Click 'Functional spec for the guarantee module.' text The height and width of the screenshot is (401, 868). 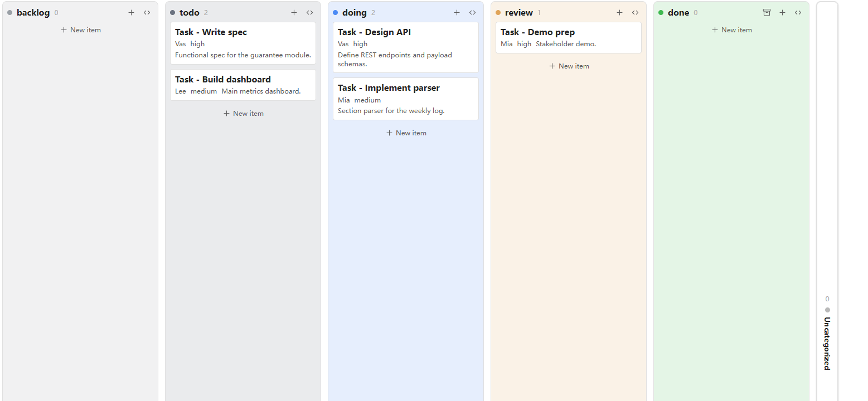(x=243, y=55)
